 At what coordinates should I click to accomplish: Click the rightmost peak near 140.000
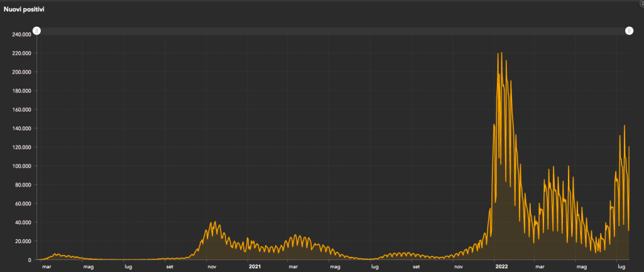[x=624, y=127]
